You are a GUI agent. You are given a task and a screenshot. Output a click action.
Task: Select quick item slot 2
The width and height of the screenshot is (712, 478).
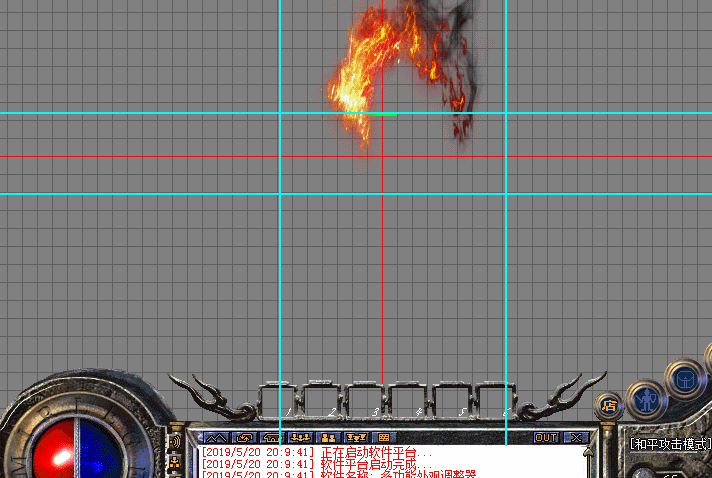pos(321,400)
